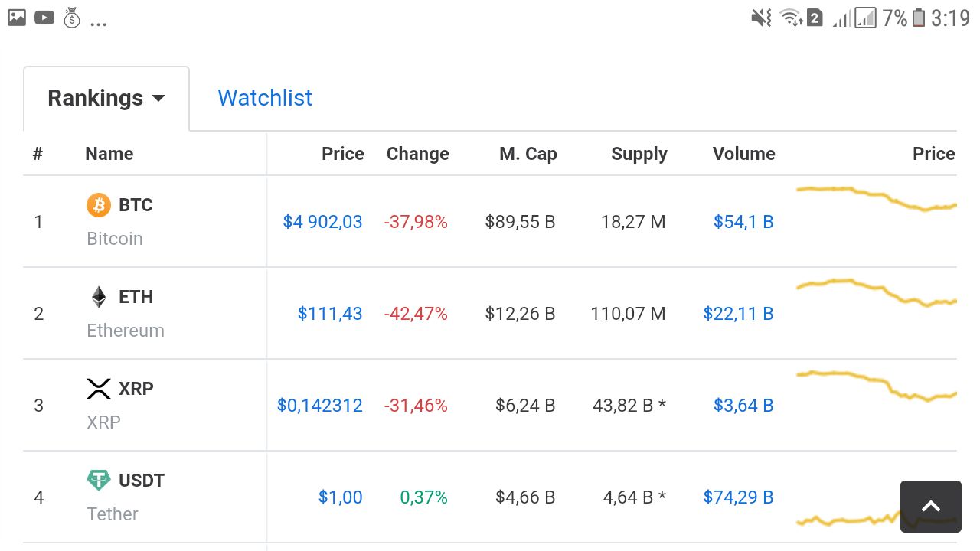This screenshot has width=980, height=551.
Task: Switch to the Watchlist tab
Action: 265,98
